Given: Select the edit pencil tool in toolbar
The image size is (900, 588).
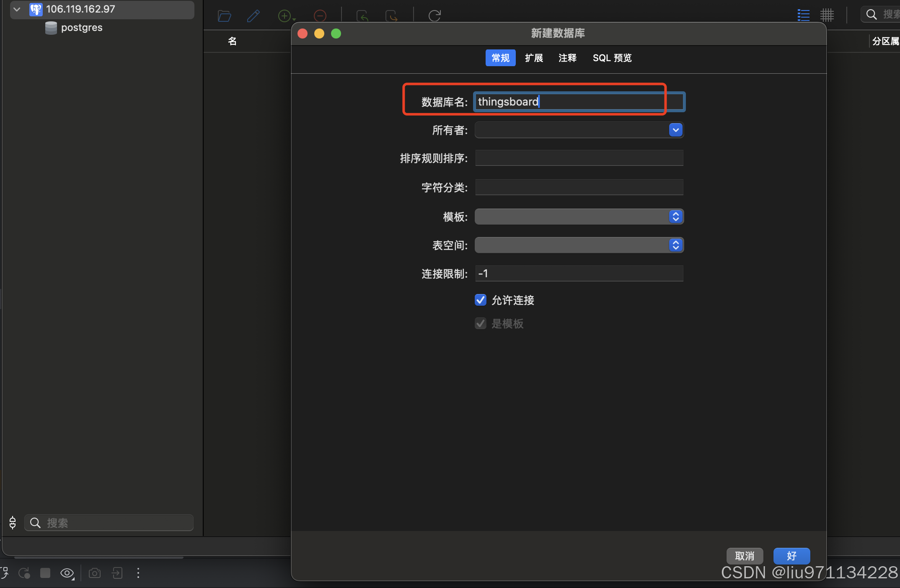Looking at the screenshot, I should pos(253,15).
